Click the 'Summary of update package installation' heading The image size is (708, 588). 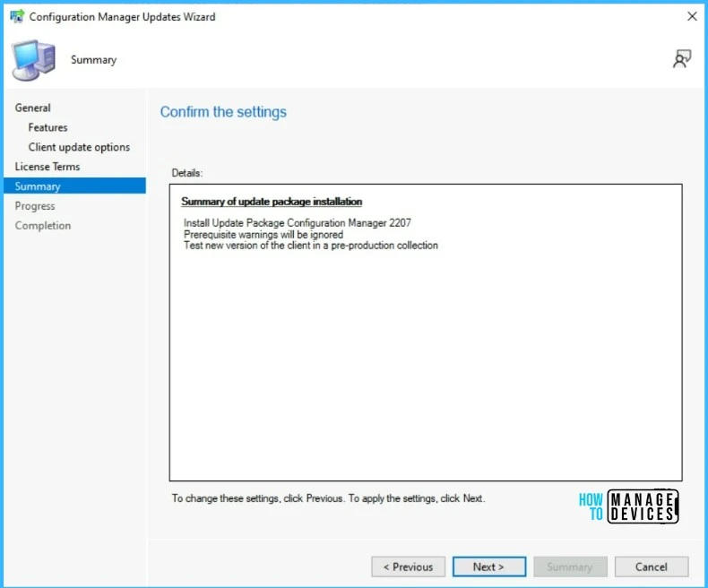[x=272, y=202]
